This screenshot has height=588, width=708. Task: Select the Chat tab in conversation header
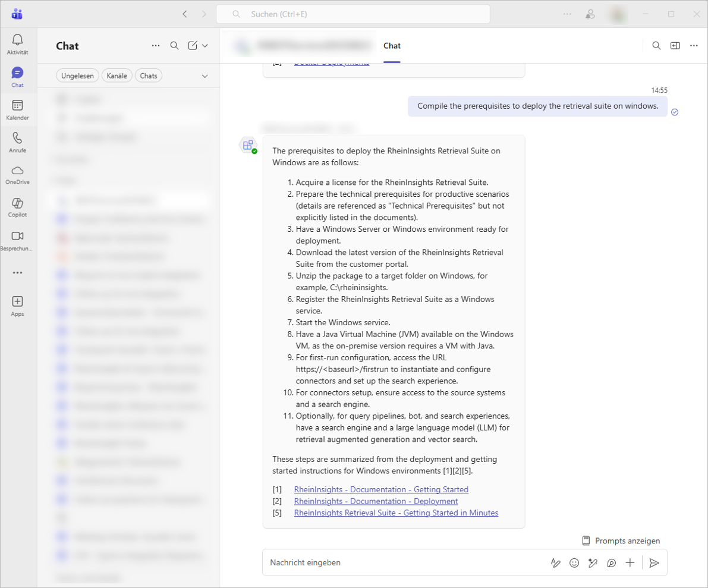[x=392, y=46]
